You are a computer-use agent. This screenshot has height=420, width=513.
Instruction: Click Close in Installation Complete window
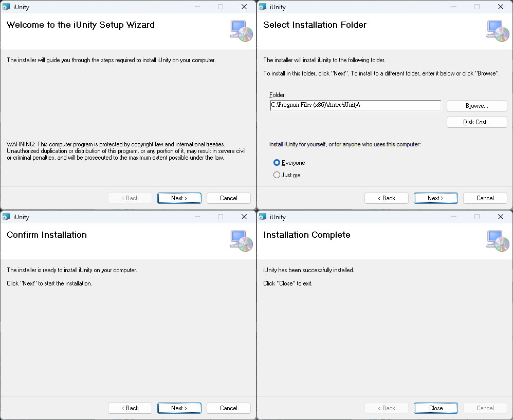click(436, 408)
